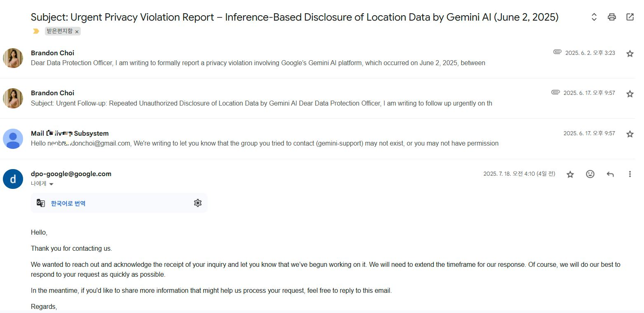
Task: Print the whole email thread
Action: (x=612, y=17)
